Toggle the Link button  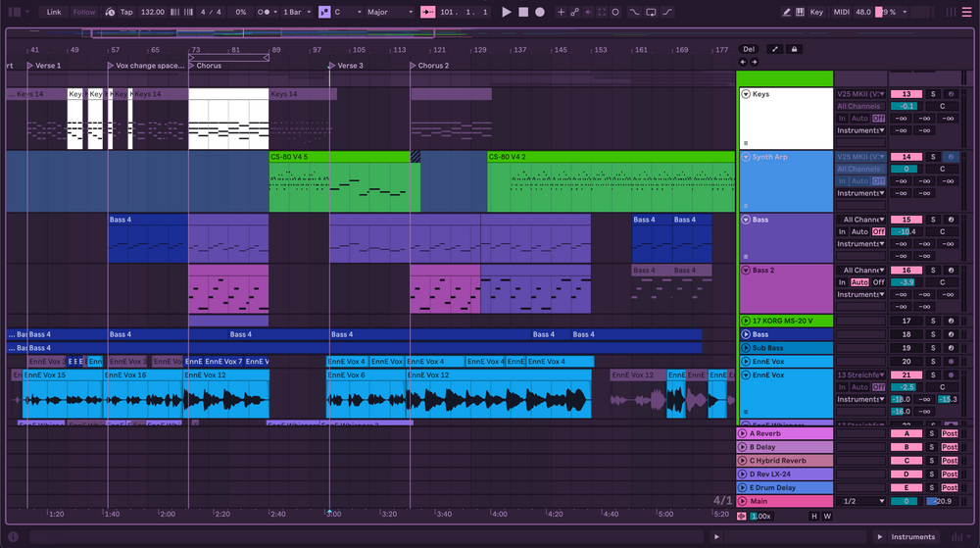click(54, 12)
